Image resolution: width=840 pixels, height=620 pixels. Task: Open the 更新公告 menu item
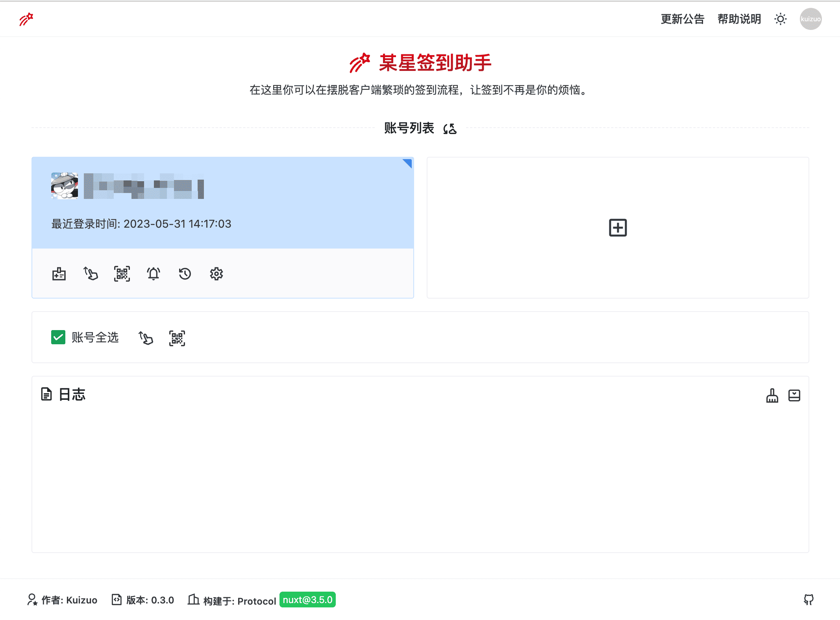[x=682, y=19]
